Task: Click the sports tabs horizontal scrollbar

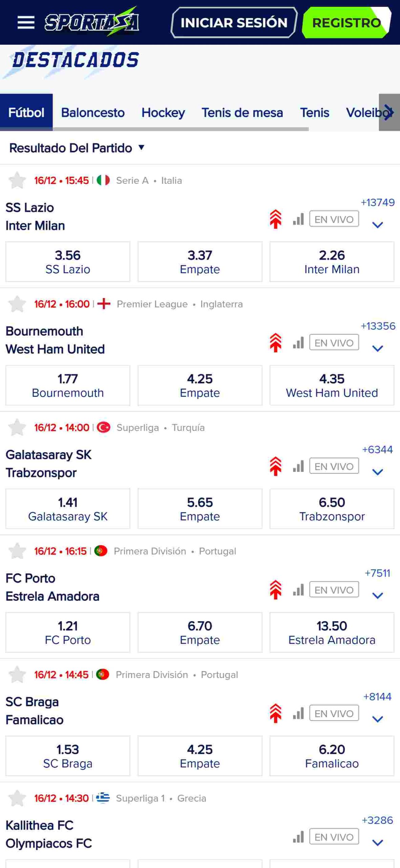Action: point(154,129)
